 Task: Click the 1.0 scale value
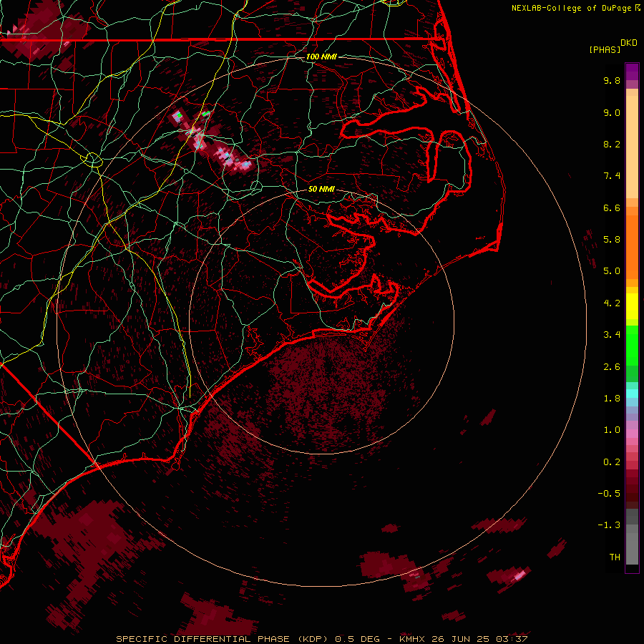pos(612,430)
